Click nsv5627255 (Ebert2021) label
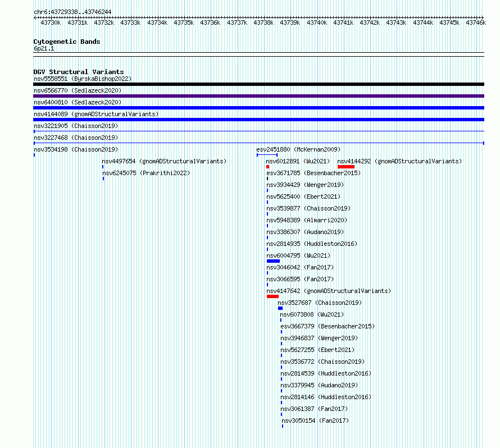Viewport: 500px width, 448px height. click(x=317, y=350)
